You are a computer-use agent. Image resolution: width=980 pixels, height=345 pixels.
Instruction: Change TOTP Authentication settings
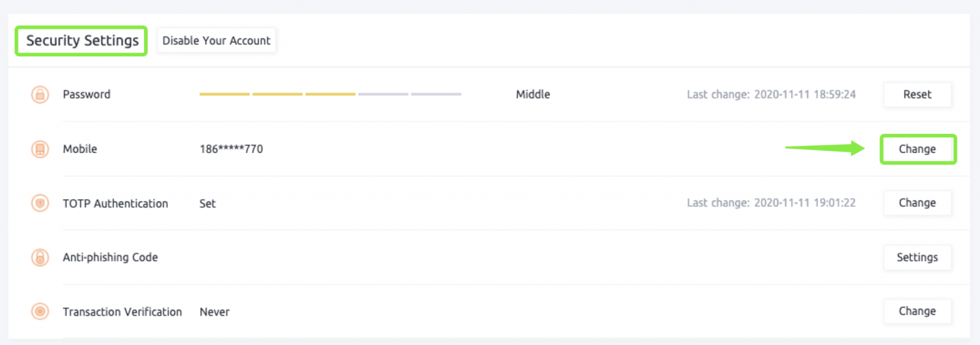(x=917, y=203)
